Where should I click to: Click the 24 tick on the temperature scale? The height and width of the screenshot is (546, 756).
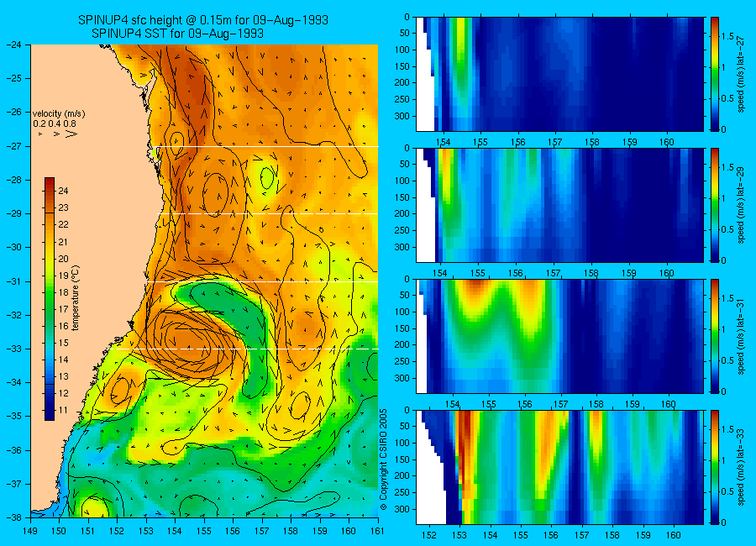pos(63,191)
